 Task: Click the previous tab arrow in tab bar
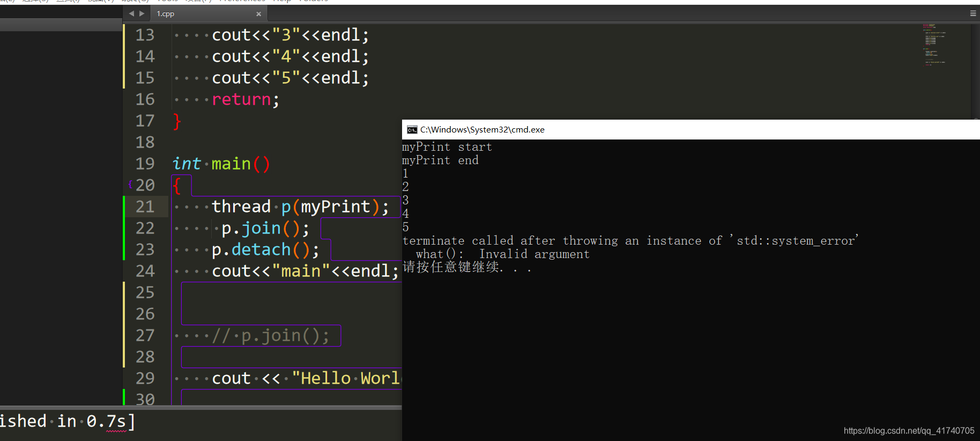[131, 13]
